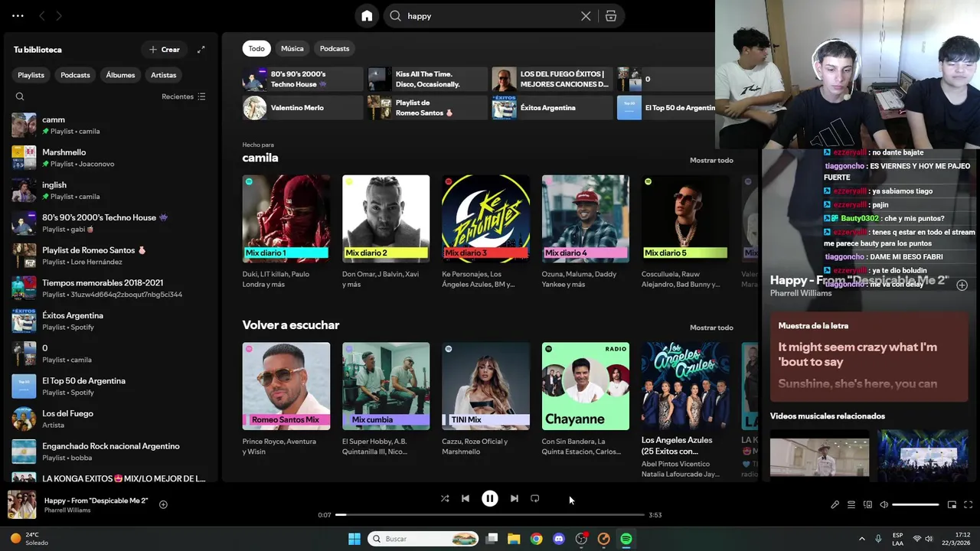
Task: Pause the current song
Action: (490, 498)
